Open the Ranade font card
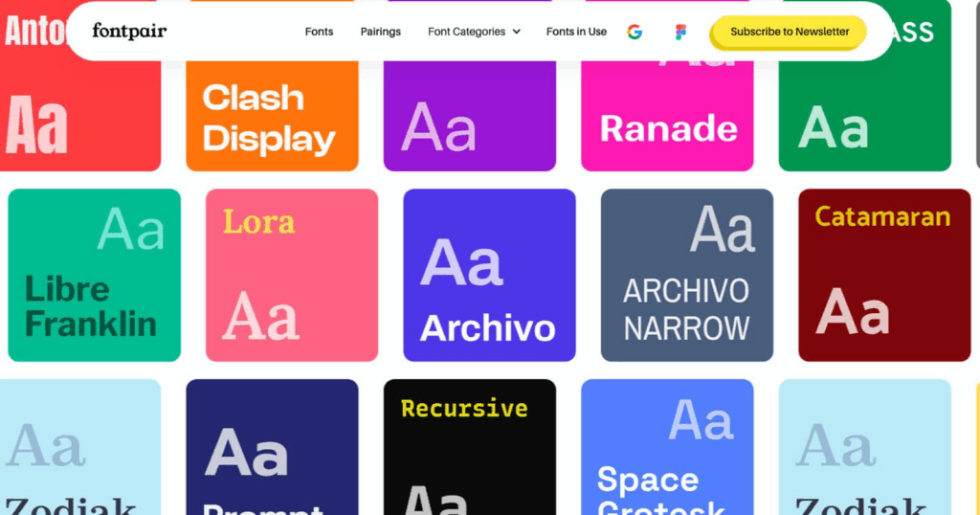This screenshot has height=515, width=980. click(667, 116)
